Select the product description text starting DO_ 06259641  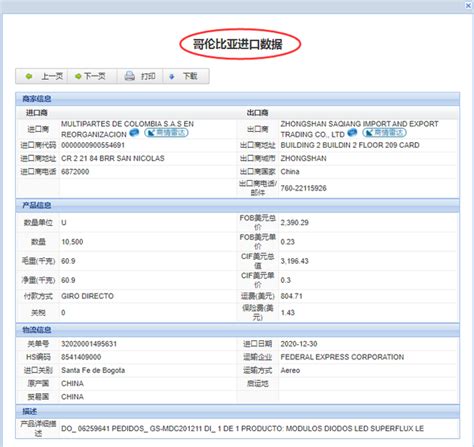coord(242,428)
